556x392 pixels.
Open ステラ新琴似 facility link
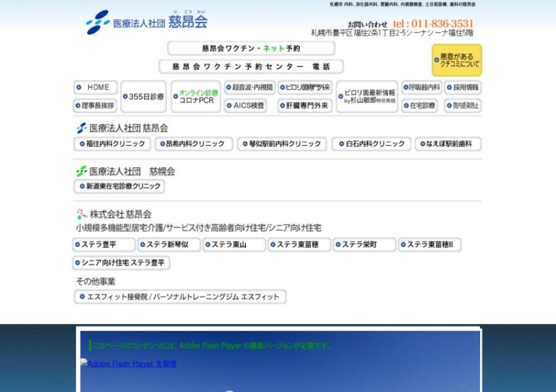pos(169,245)
